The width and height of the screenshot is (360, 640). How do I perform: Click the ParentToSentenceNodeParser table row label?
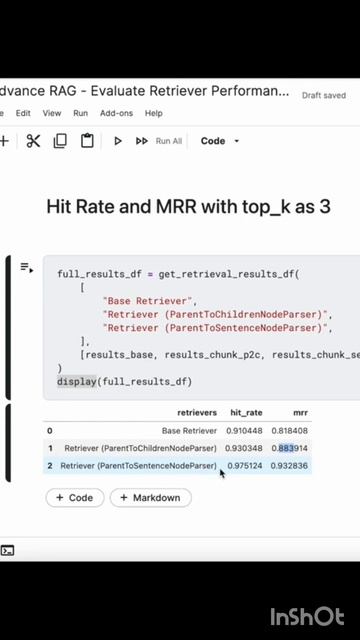pyautogui.click(x=138, y=466)
